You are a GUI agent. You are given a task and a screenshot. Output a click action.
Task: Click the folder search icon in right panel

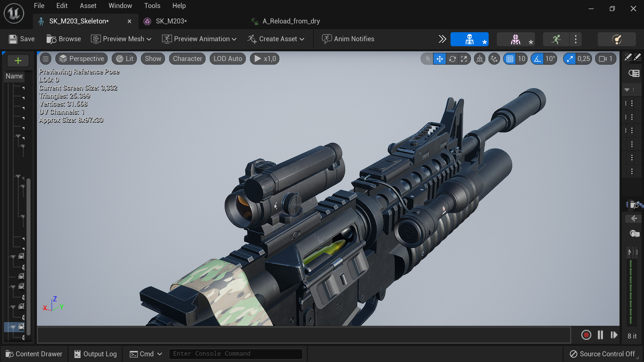pyautogui.click(x=634, y=205)
